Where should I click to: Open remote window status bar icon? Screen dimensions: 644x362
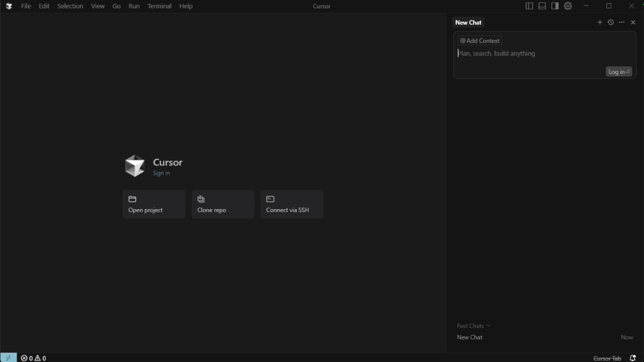pos(9,358)
